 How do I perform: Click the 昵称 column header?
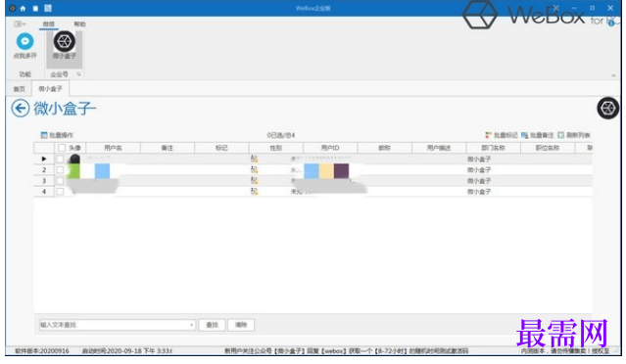click(384, 148)
